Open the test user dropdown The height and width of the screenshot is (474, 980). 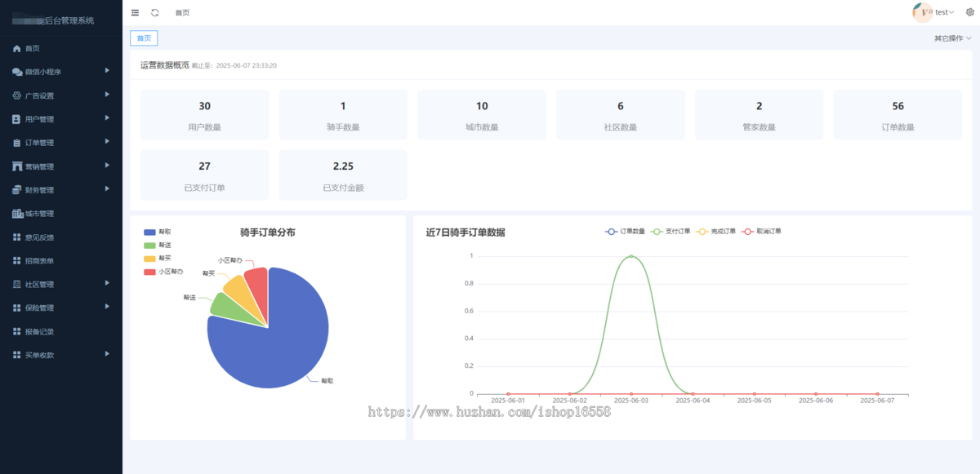point(944,12)
